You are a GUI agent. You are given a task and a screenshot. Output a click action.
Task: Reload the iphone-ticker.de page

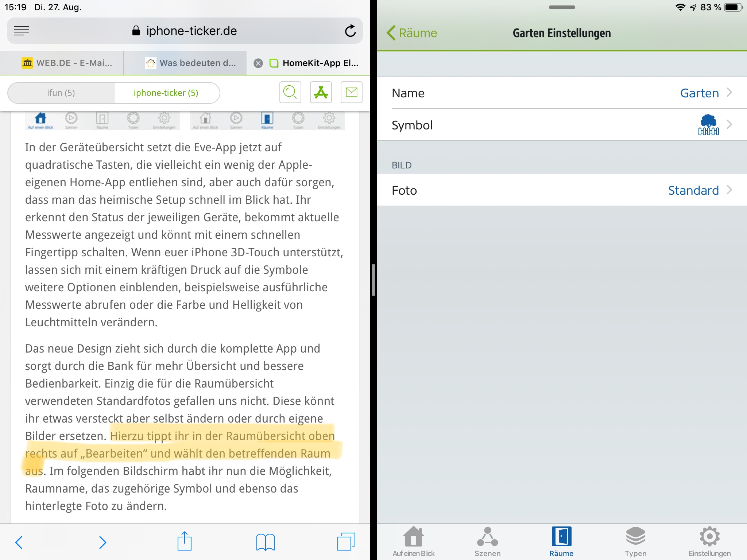coord(350,31)
